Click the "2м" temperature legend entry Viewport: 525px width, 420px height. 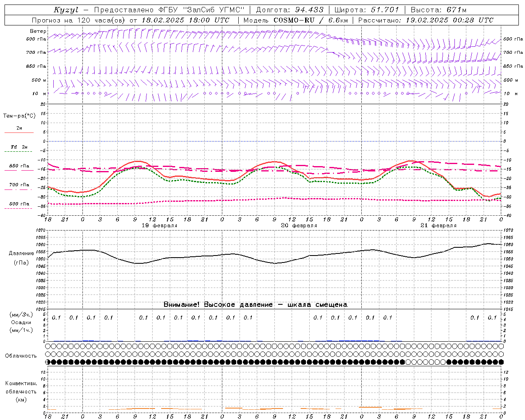pos(19,128)
